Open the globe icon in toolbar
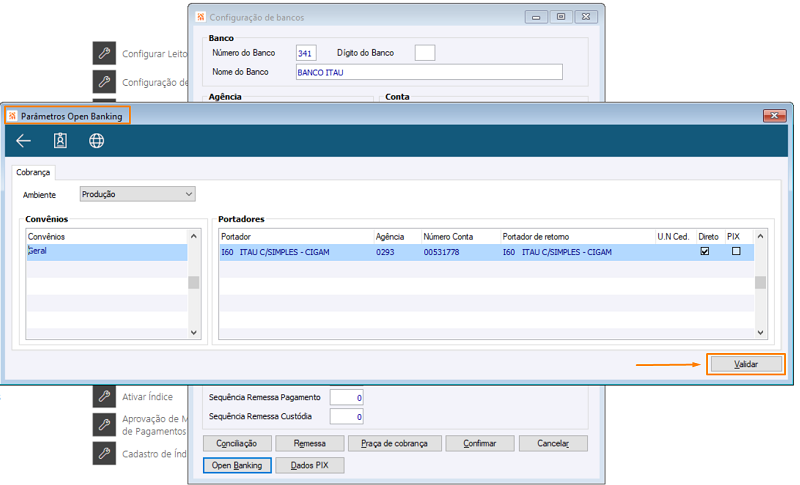800x485 pixels. tap(96, 141)
